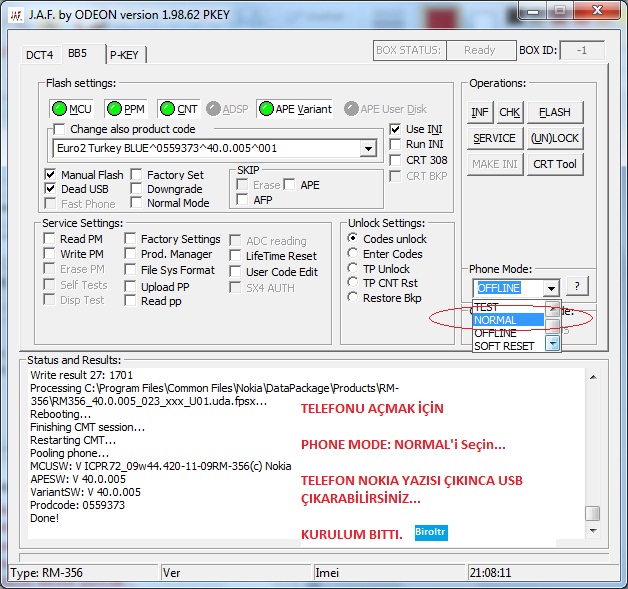Click the Phone Mode list up arrow
Image resolution: width=628 pixels, height=589 pixels.
pos(553,308)
